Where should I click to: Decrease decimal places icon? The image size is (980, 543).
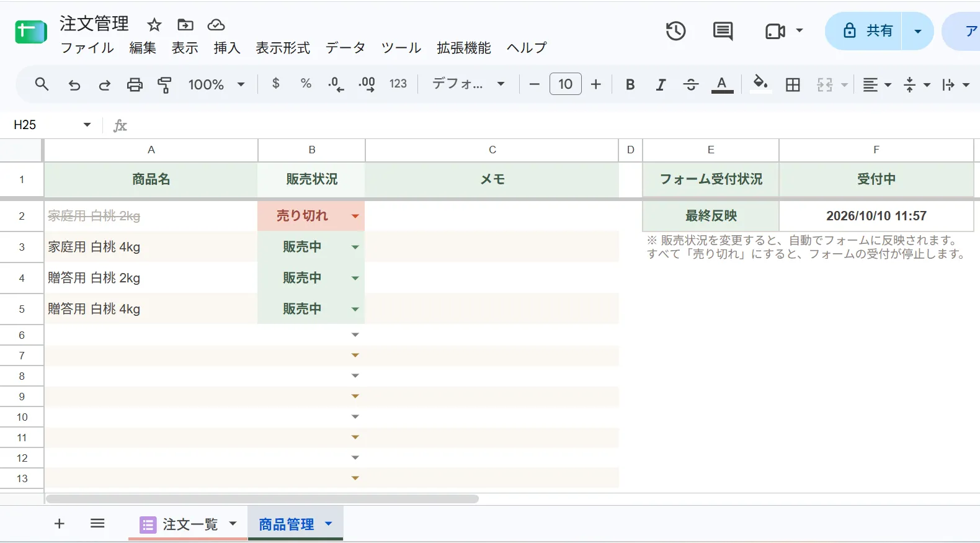pyautogui.click(x=336, y=84)
